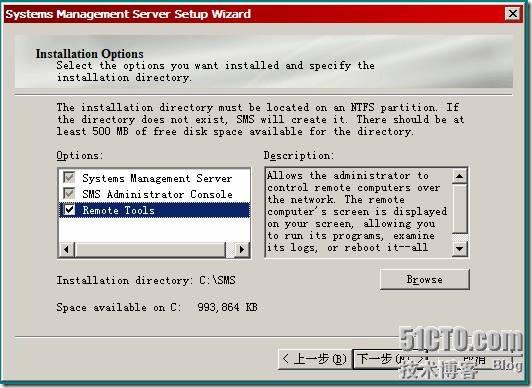Click the Options list right scroll arrow
532x388 pixels.
pos(242,250)
